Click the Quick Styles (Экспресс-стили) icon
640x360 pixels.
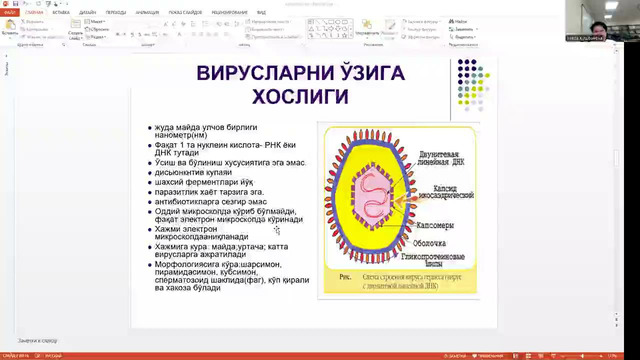coord(390,24)
